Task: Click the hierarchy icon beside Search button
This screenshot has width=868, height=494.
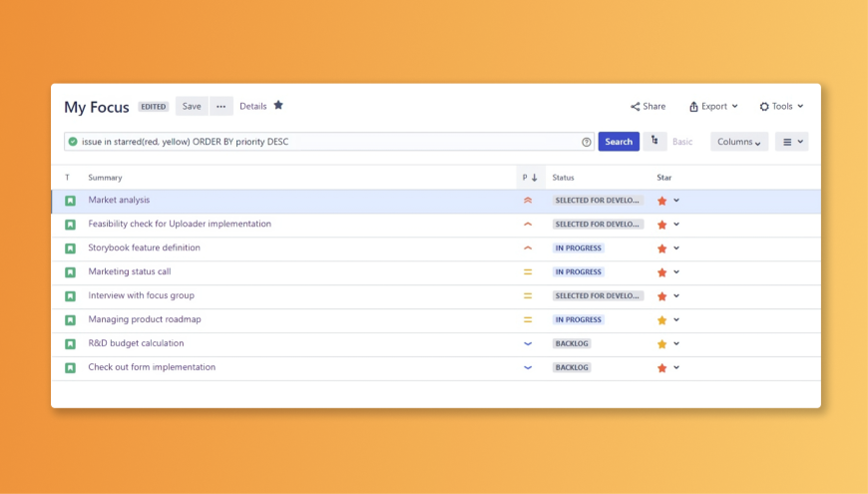Action: (x=654, y=142)
